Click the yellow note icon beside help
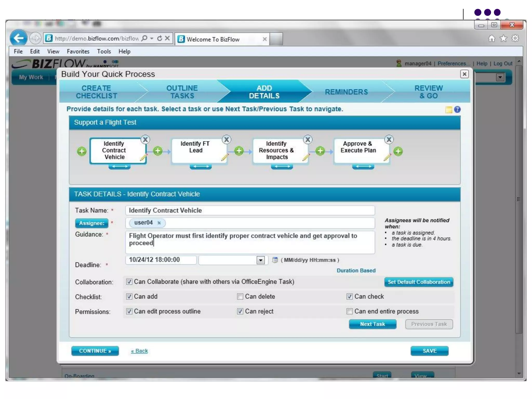The height and width of the screenshot is (399, 532). point(449,110)
